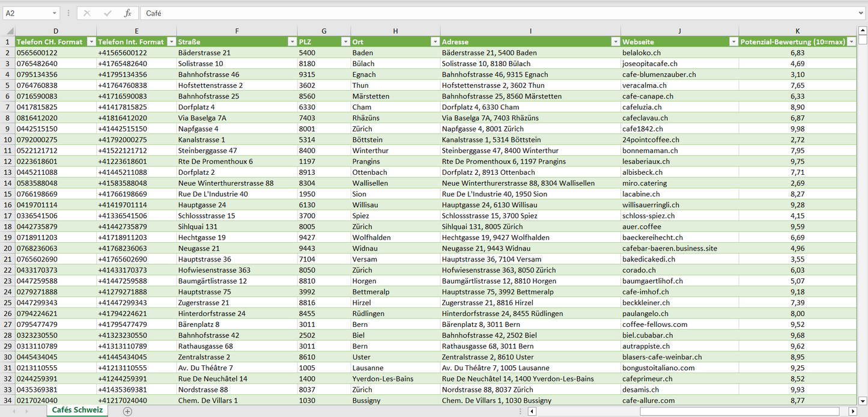
Task: Click into the formula bar showing Café
Action: pos(481,13)
